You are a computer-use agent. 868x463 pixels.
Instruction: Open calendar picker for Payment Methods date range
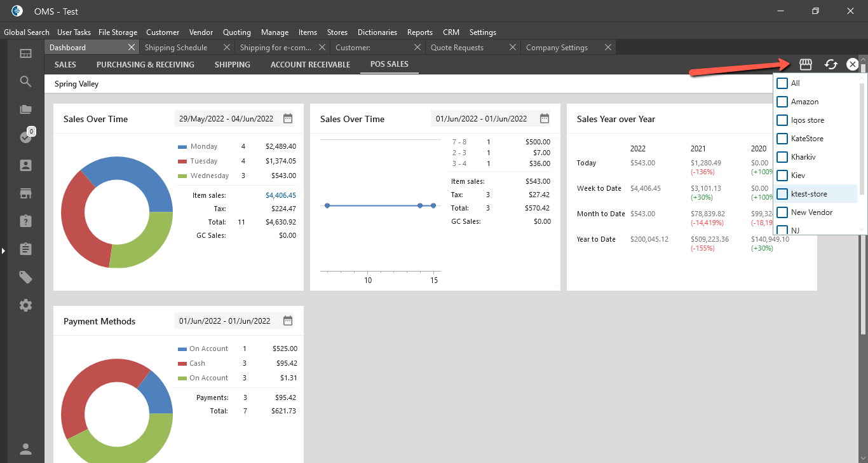(288, 321)
